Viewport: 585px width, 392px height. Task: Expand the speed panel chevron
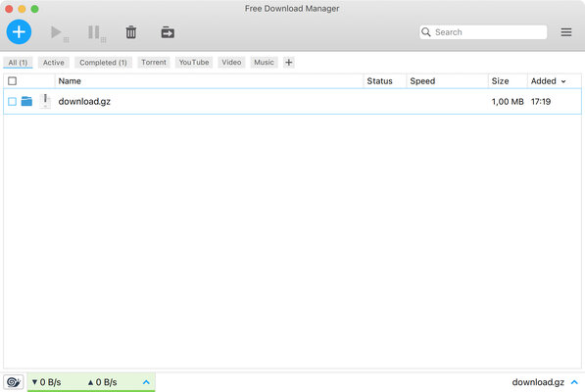[146, 382]
